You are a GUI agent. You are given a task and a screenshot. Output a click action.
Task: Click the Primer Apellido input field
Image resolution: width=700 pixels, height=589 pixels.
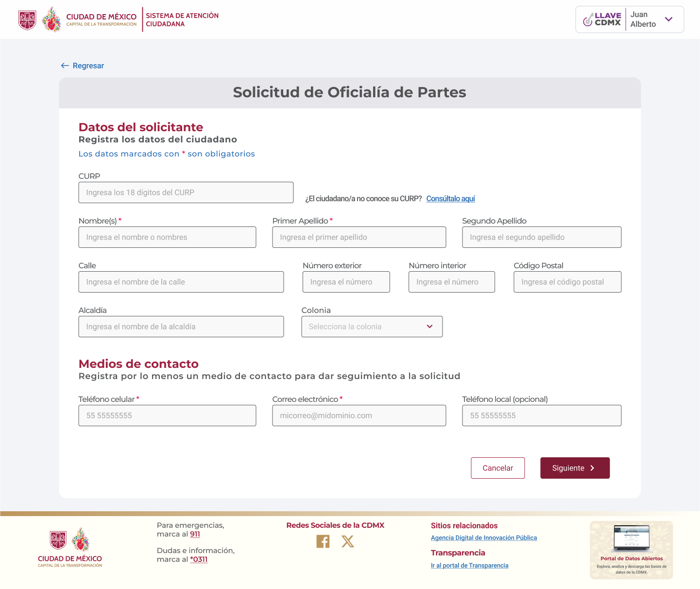point(359,237)
